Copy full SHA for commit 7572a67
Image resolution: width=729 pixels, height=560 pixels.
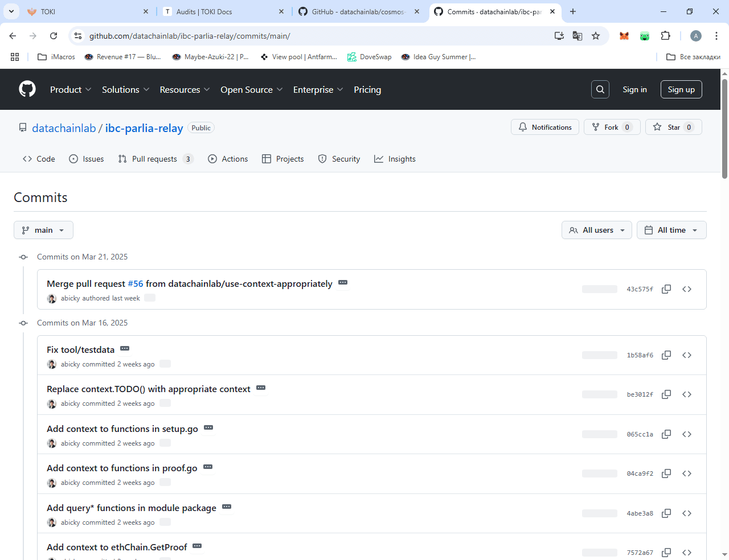point(666,553)
